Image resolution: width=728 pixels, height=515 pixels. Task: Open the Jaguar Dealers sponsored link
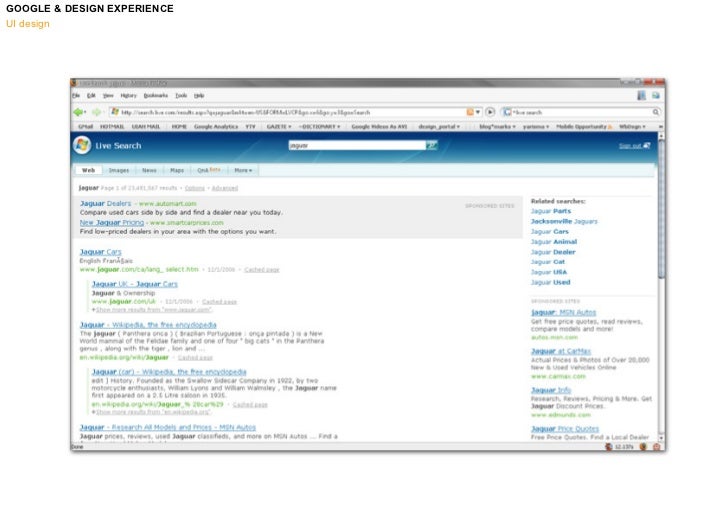(105, 203)
